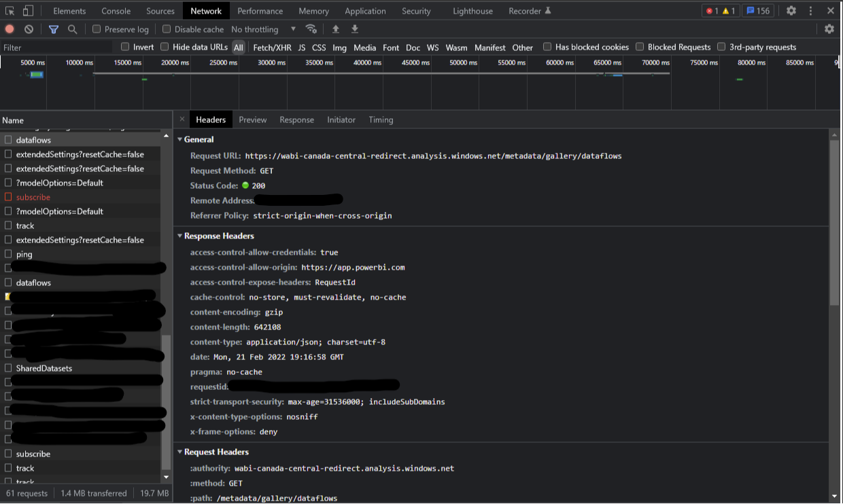The width and height of the screenshot is (843, 504).
Task: Collapse the General section
Action: 180,139
